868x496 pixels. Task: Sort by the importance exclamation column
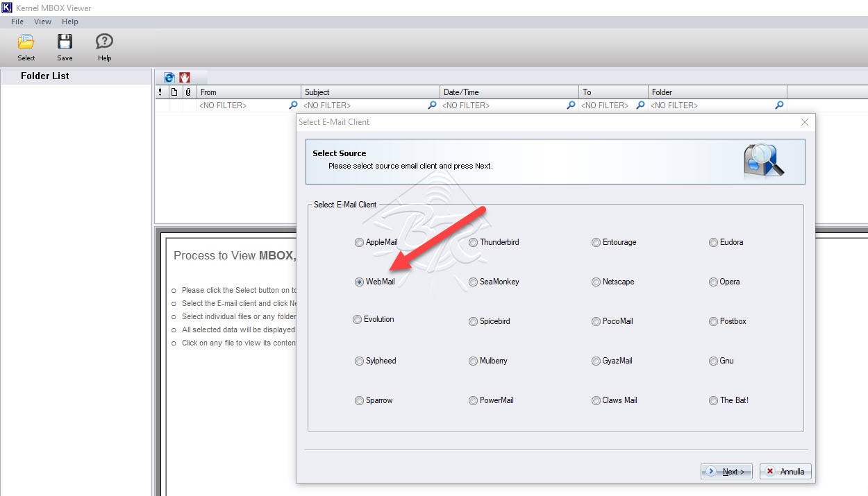click(161, 92)
